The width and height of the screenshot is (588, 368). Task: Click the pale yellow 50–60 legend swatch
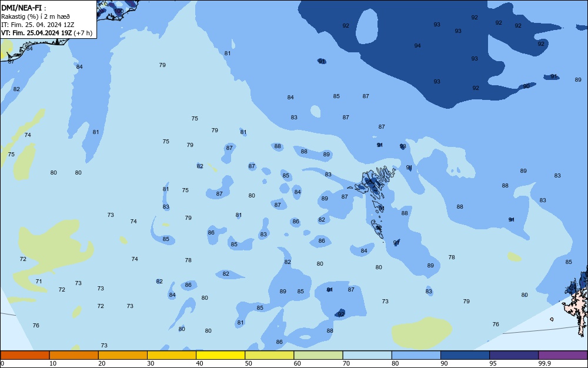click(x=269, y=355)
